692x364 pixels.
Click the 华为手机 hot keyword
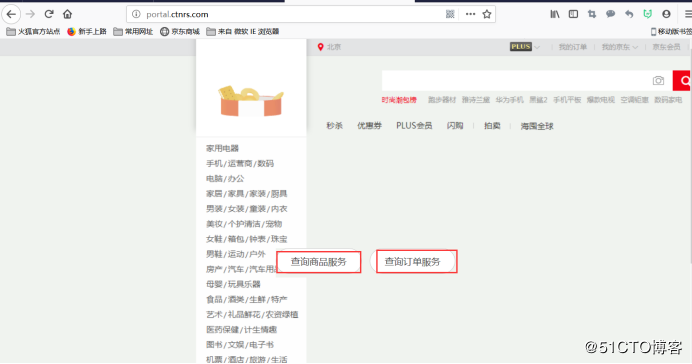509,100
